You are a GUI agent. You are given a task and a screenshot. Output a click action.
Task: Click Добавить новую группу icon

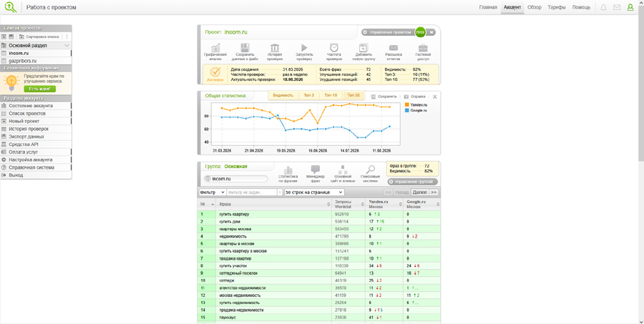[364, 48]
